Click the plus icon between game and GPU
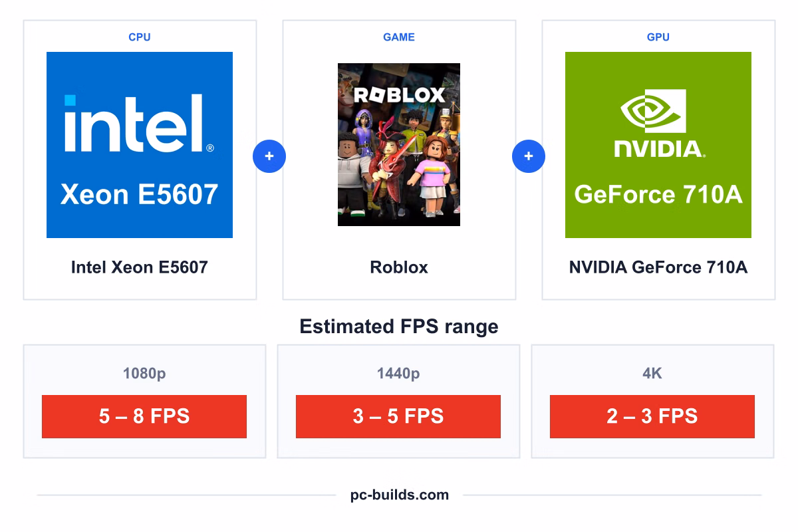Screen dimensions: 798x532 point(529,156)
